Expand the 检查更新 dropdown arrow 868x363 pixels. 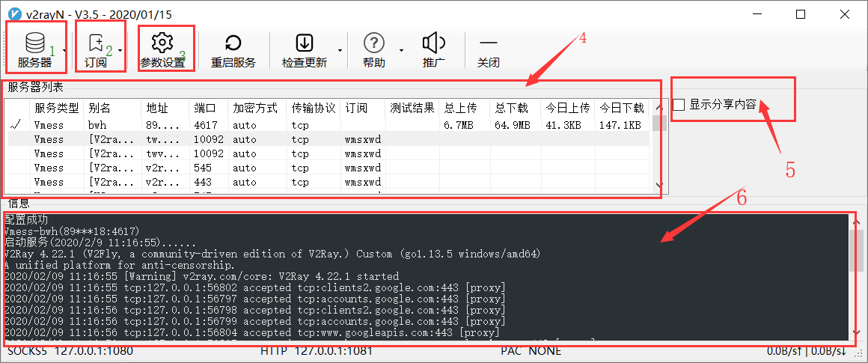tap(340, 51)
